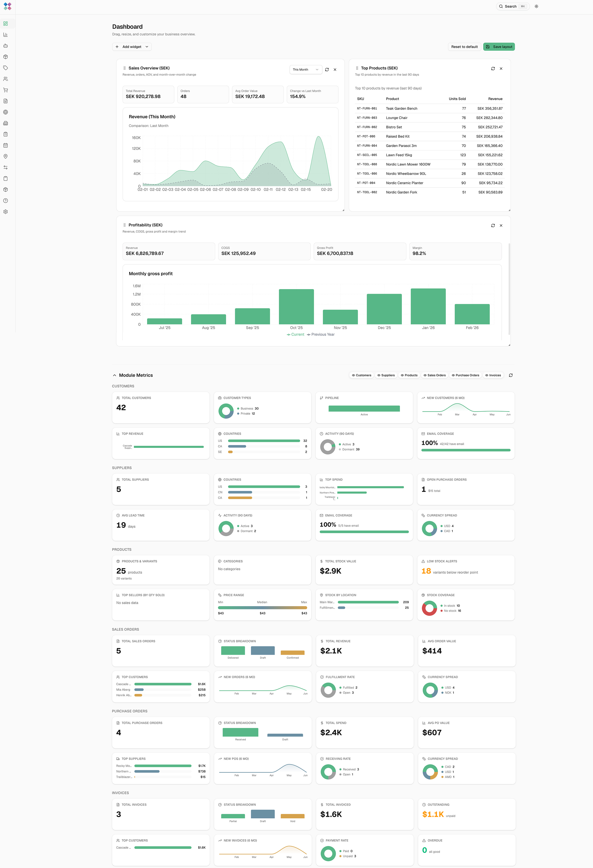Toggle Invoices metrics visibility
The image size is (593, 868).
coord(493,375)
